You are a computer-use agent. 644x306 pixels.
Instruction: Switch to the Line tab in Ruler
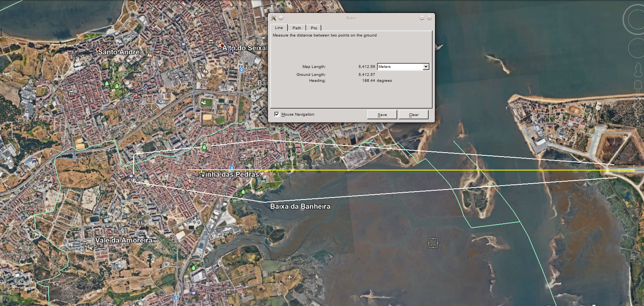tap(279, 28)
